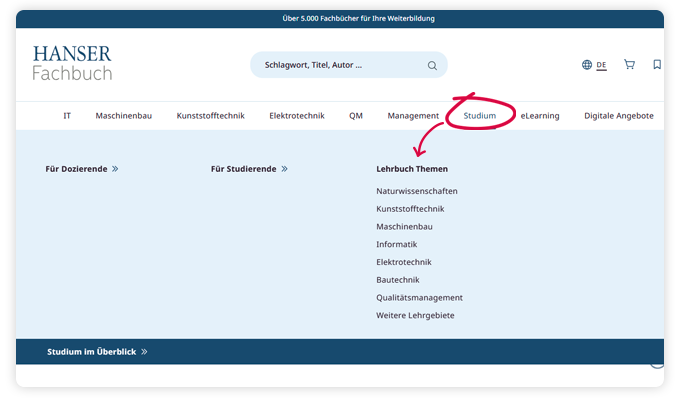Expand the Für Studierende section

tap(249, 169)
